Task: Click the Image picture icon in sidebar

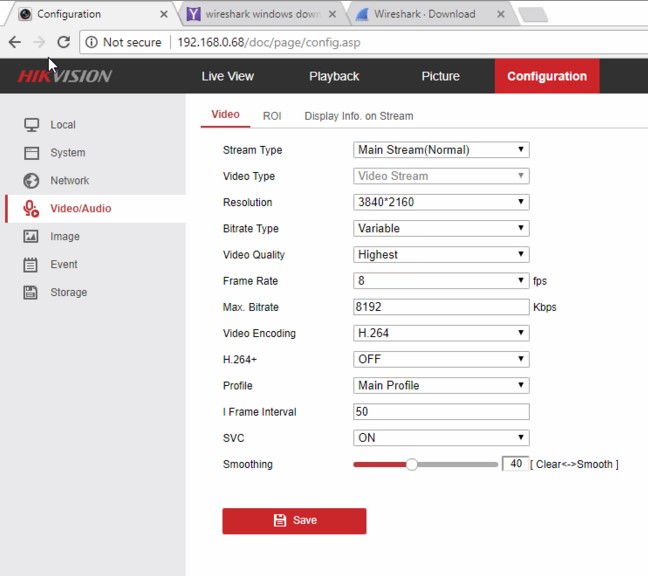Action: [x=31, y=237]
